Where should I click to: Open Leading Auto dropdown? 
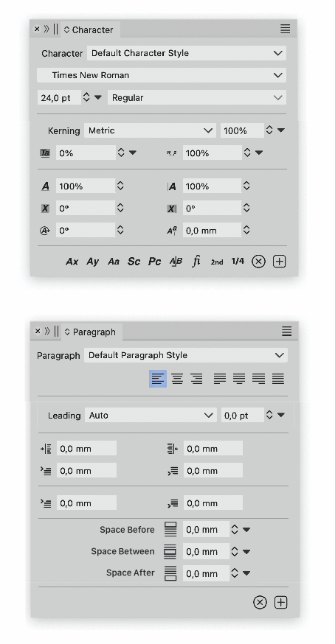tap(151, 416)
